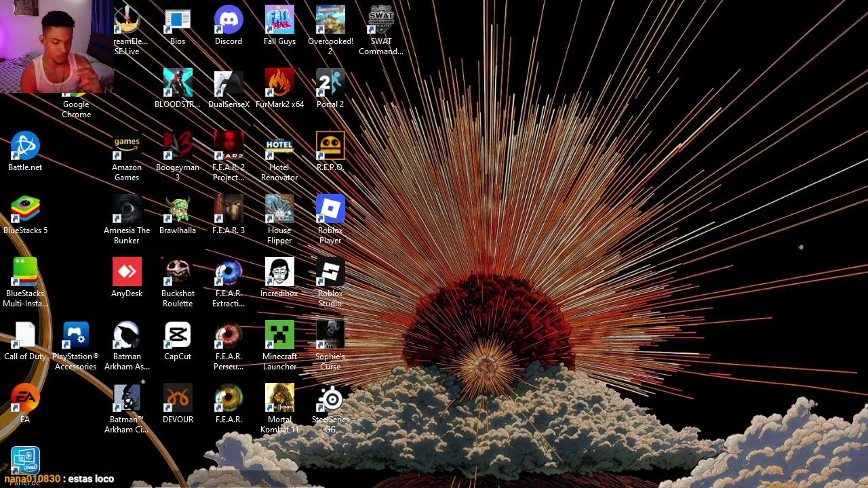Select the StreamElements SE.Live shortcut
Screen dimensions: 868x488
127,31
